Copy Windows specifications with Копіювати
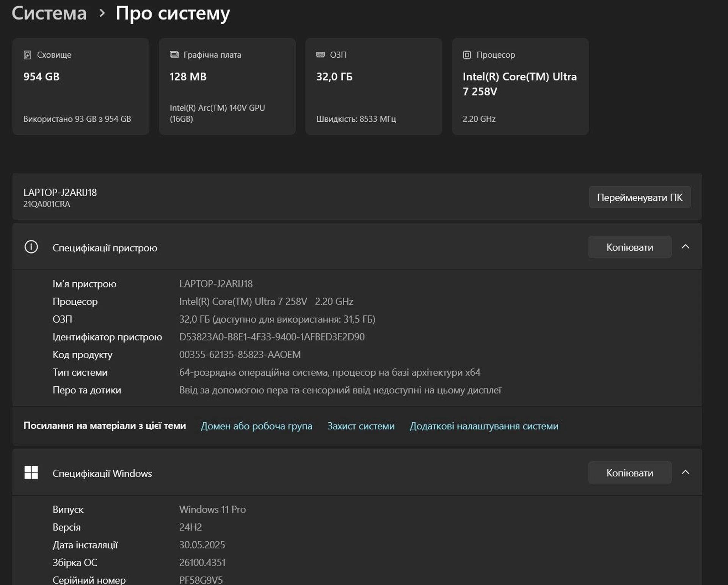Viewport: 728px width, 585px height. point(630,473)
